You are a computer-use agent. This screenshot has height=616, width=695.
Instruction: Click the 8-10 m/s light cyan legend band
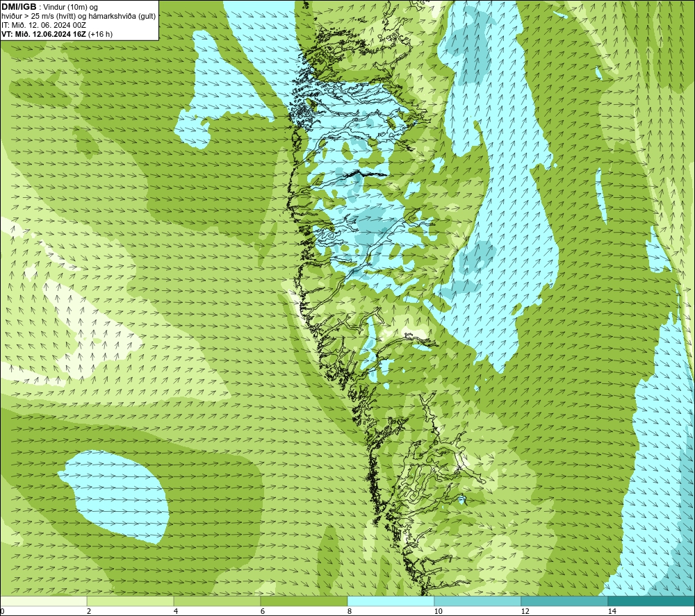pyautogui.click(x=391, y=601)
